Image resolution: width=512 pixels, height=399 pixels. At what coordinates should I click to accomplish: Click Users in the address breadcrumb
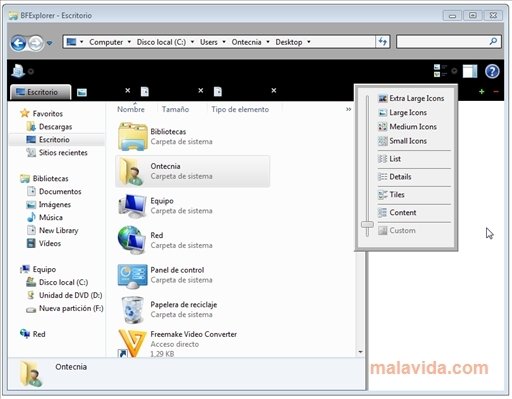tap(209, 42)
